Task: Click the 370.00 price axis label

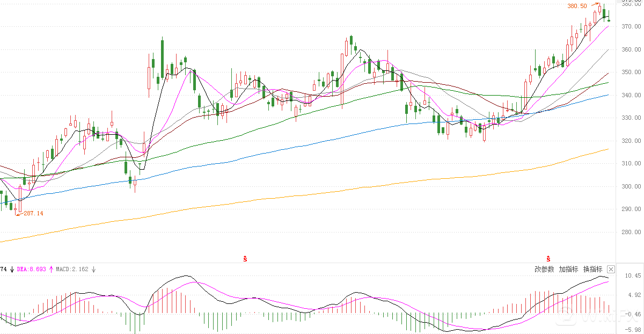Action: (631, 26)
